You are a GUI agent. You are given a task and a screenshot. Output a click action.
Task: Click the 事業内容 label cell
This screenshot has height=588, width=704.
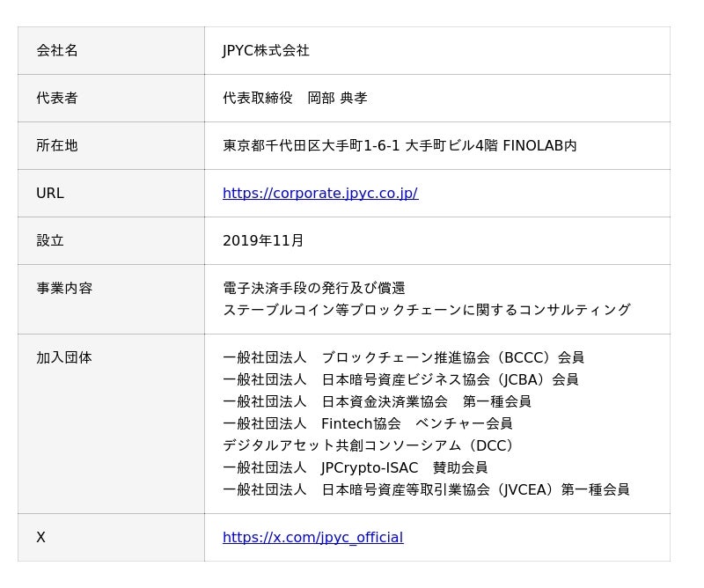click(x=64, y=289)
